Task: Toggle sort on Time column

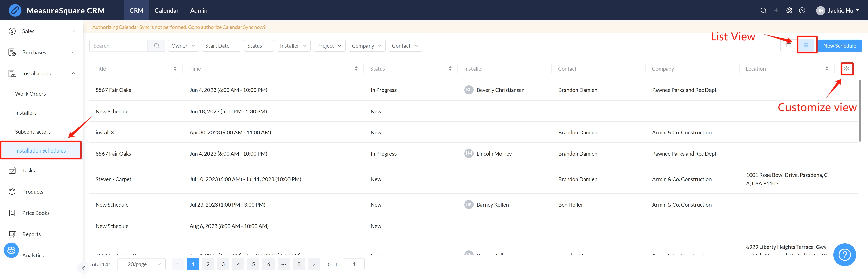Action: click(356, 69)
